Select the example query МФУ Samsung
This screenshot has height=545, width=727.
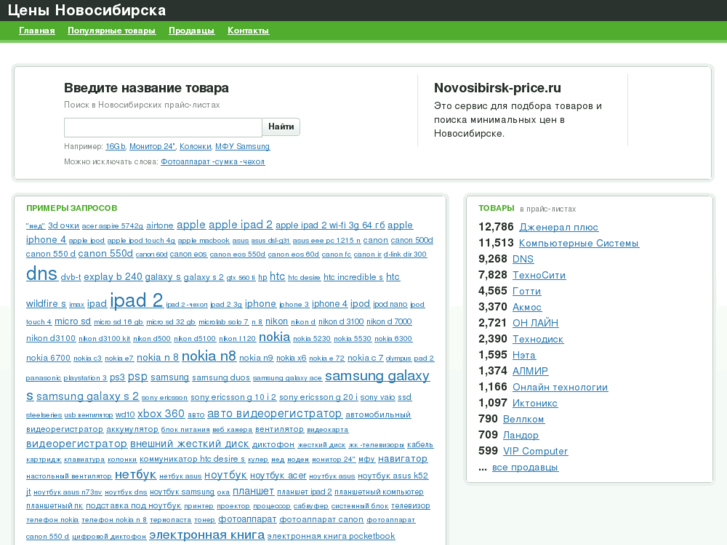(x=242, y=147)
